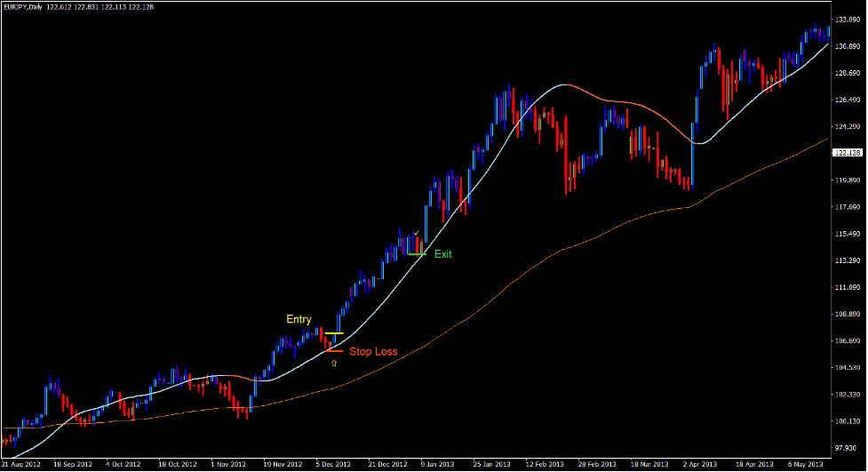Click the yellow up arrow below Stop Loss
The image size is (868, 472).
(334, 364)
